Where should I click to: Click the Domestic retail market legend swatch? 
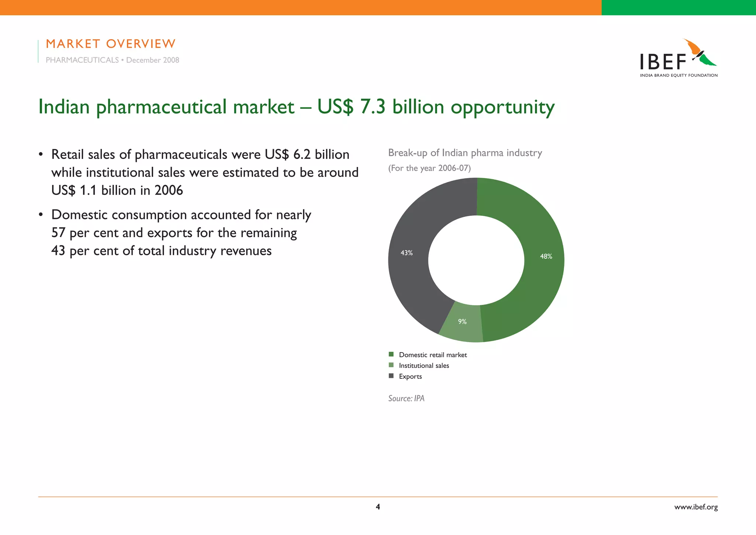[x=391, y=354]
